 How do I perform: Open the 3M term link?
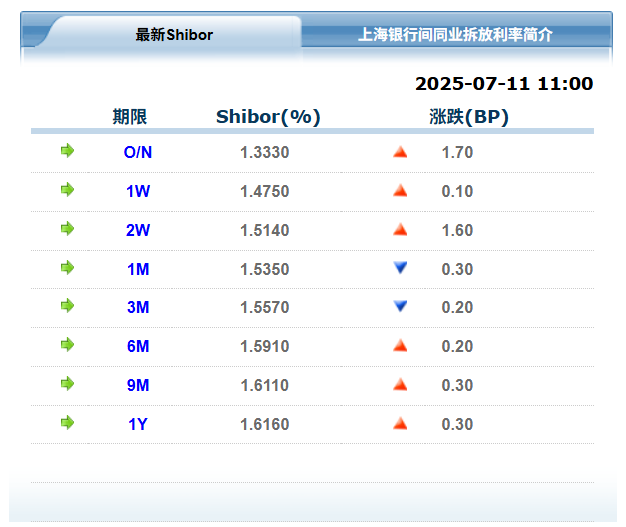(138, 307)
